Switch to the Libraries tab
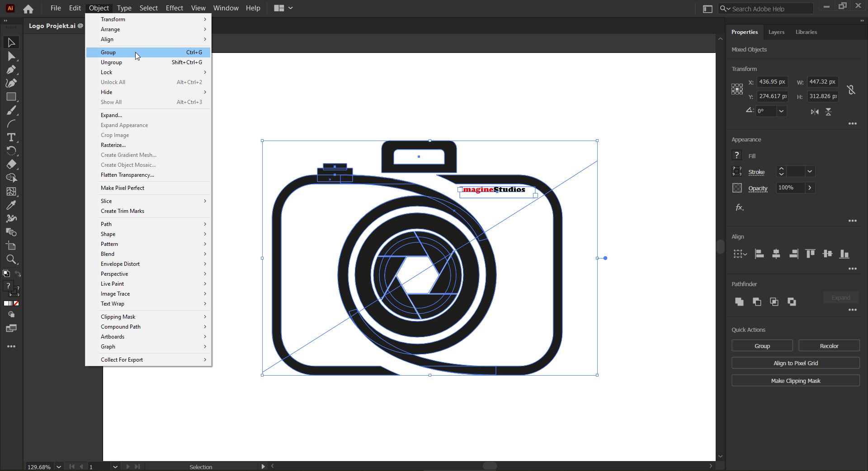Screen dimensions: 868x471 click(806, 32)
